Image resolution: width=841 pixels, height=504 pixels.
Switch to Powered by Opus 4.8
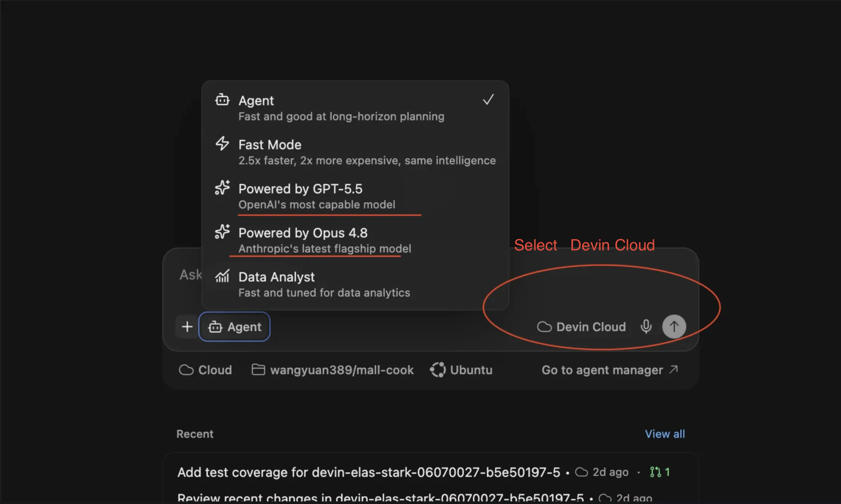point(355,240)
